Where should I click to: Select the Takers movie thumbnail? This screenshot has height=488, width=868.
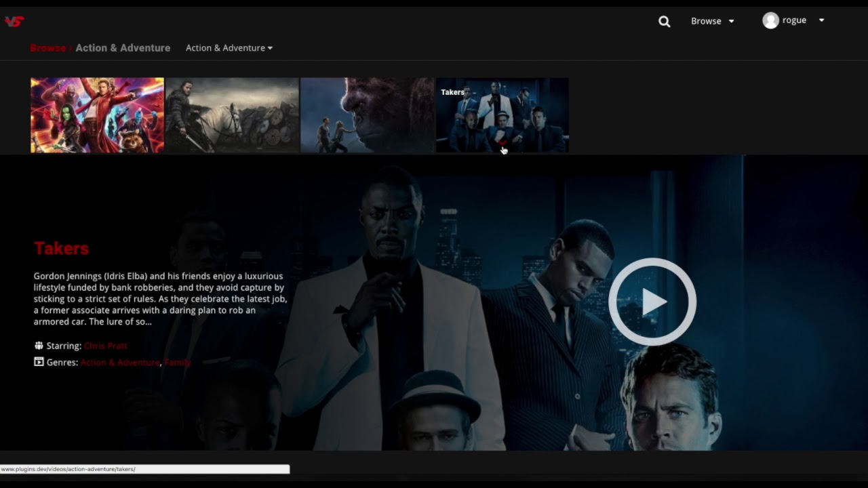(502, 115)
